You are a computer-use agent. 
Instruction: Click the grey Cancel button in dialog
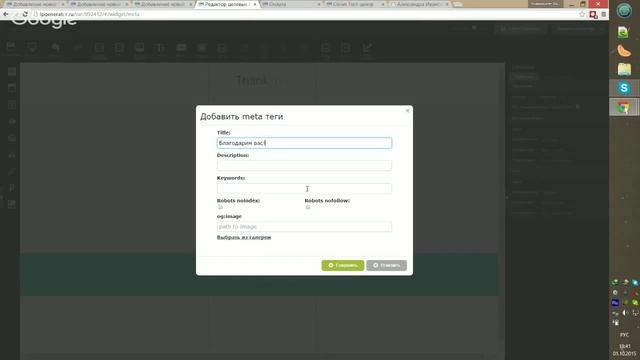(387, 265)
